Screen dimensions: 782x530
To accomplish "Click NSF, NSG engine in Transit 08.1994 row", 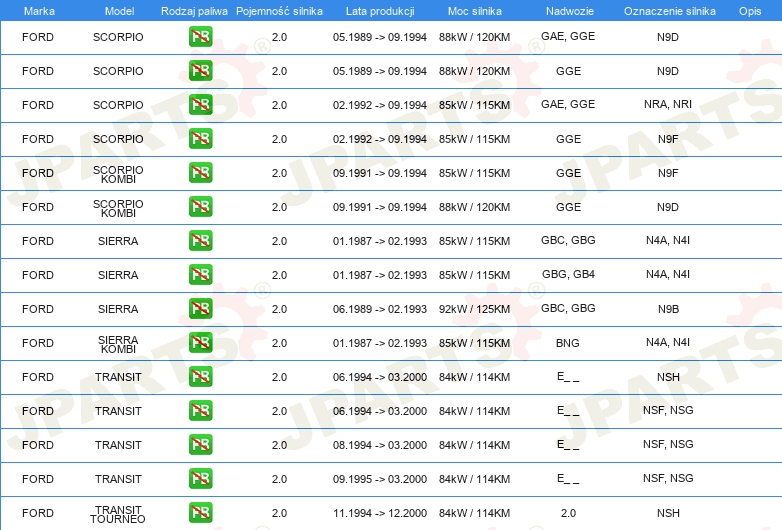I will (x=668, y=444).
